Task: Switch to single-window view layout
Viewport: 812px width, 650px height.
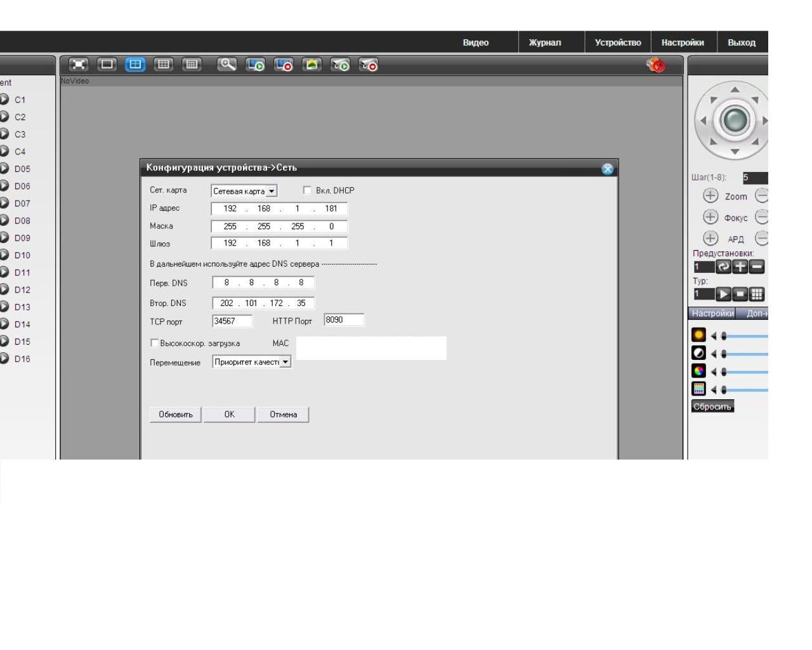Action: [x=107, y=65]
